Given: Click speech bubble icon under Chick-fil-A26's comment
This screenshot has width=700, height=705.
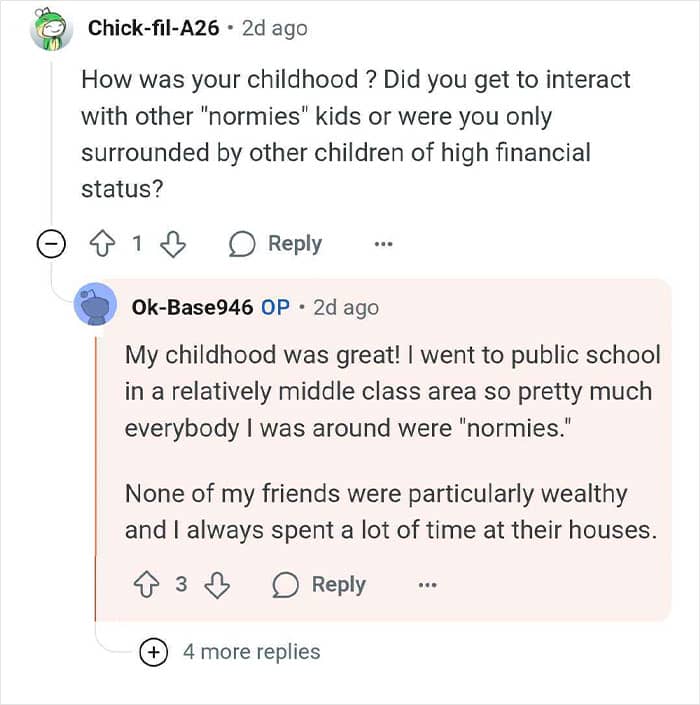Looking at the screenshot, I should tap(242, 244).
